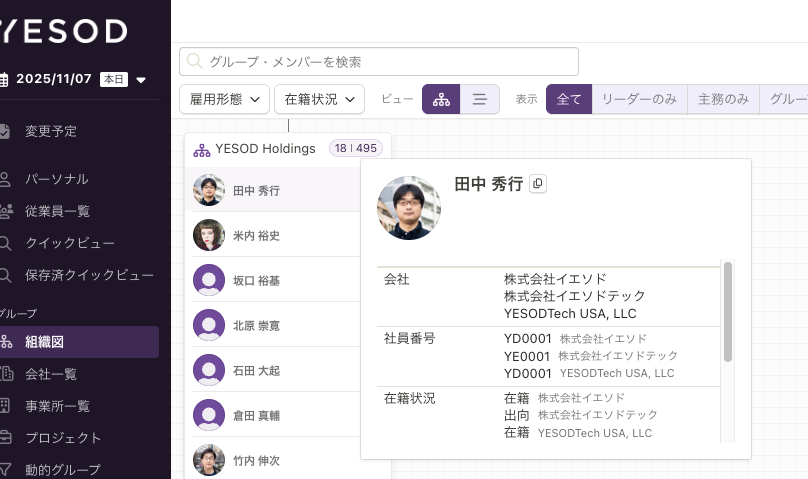
Task: Click the 動的グループ filter icon
Action: coord(5,468)
